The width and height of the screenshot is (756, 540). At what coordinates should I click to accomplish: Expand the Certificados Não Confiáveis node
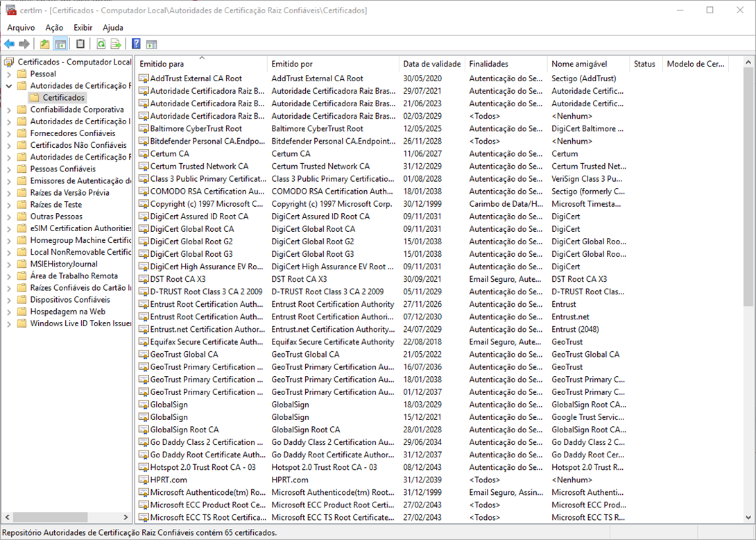click(9, 145)
